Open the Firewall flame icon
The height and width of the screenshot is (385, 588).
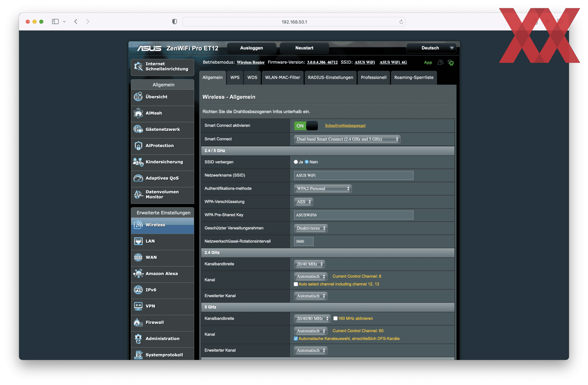pos(138,322)
